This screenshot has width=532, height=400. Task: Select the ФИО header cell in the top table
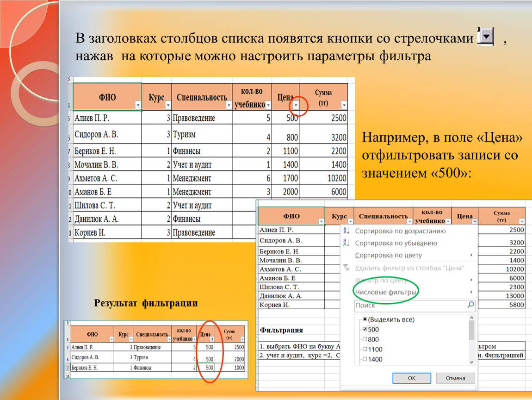pyautogui.click(x=107, y=97)
